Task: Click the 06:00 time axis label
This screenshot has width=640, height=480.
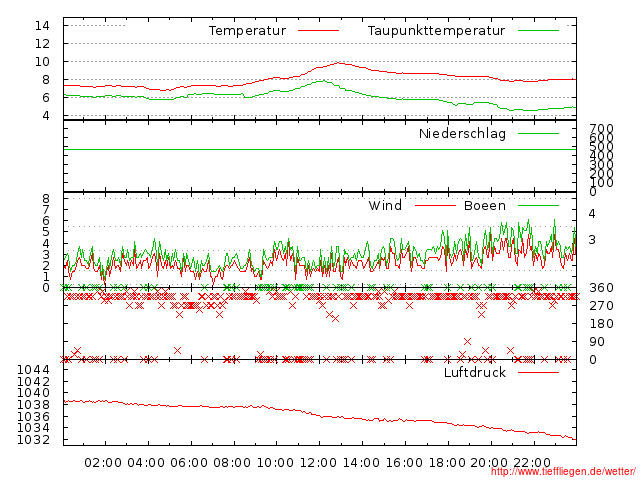Action: 189,463
